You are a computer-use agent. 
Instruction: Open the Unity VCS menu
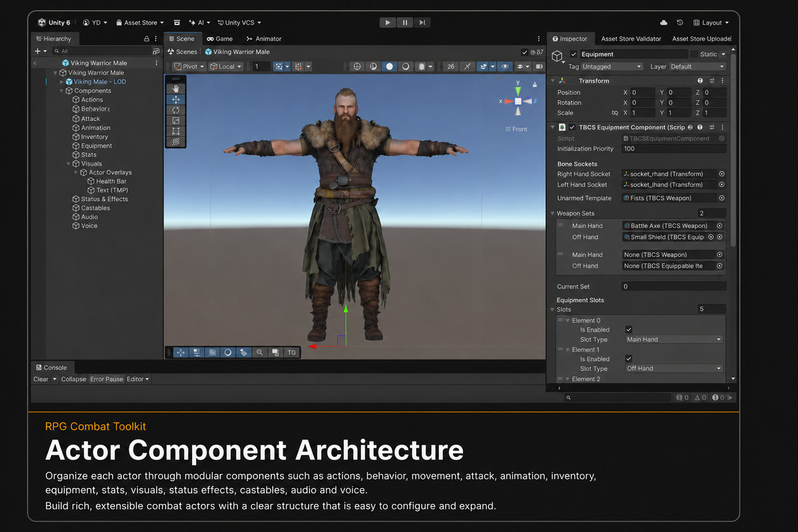click(239, 23)
